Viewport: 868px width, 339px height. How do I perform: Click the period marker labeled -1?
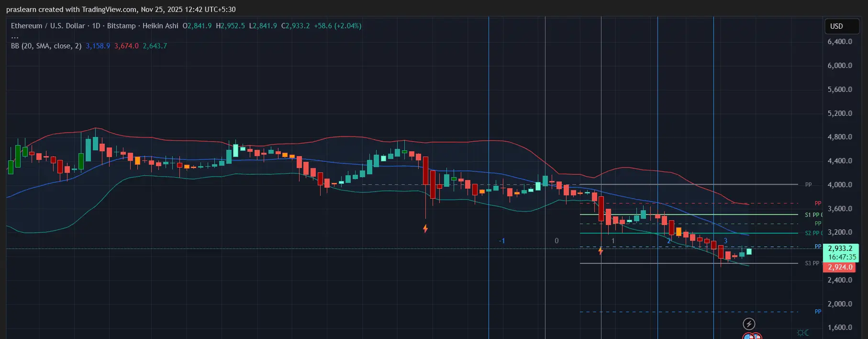click(x=502, y=241)
